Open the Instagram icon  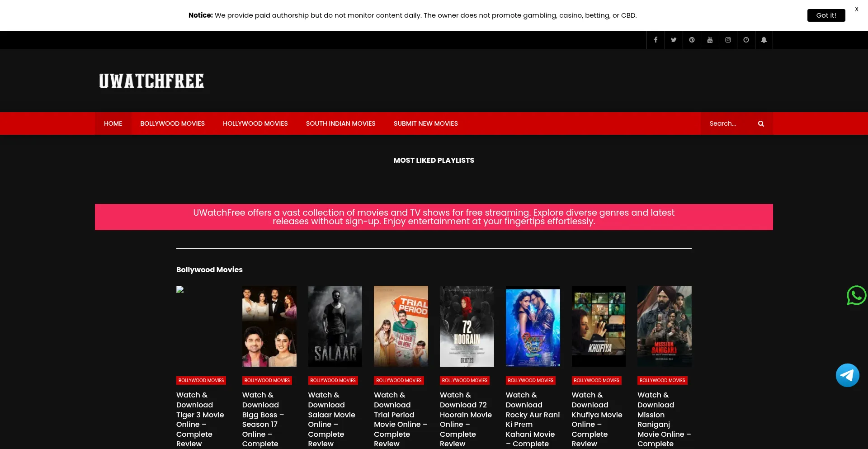point(728,40)
